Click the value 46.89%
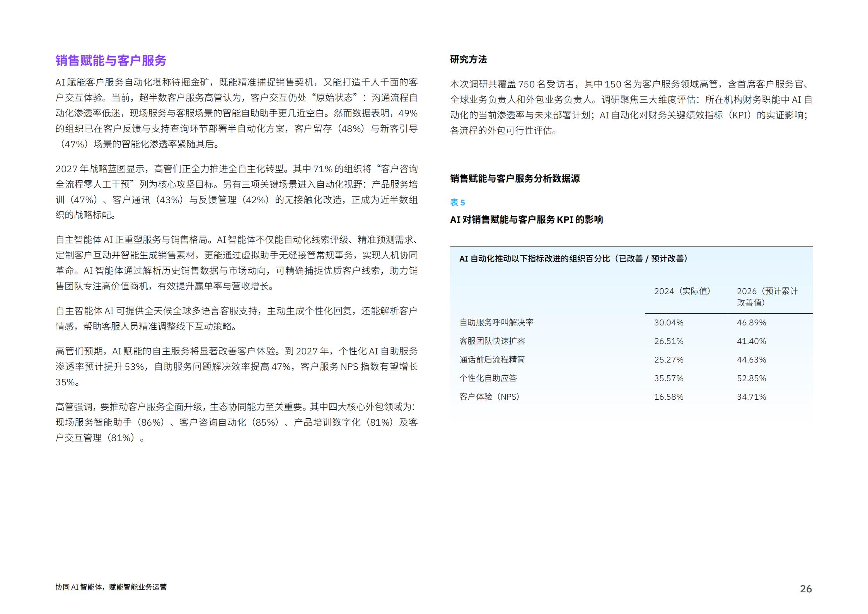The height and width of the screenshot is (614, 868). click(x=751, y=323)
